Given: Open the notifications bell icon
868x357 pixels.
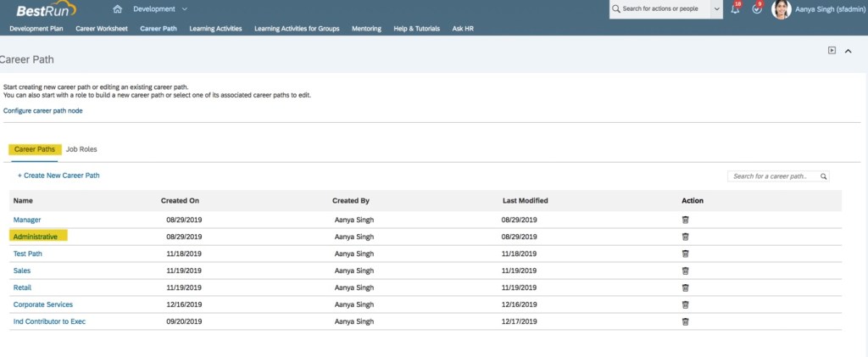Looking at the screenshot, I should click(735, 9).
